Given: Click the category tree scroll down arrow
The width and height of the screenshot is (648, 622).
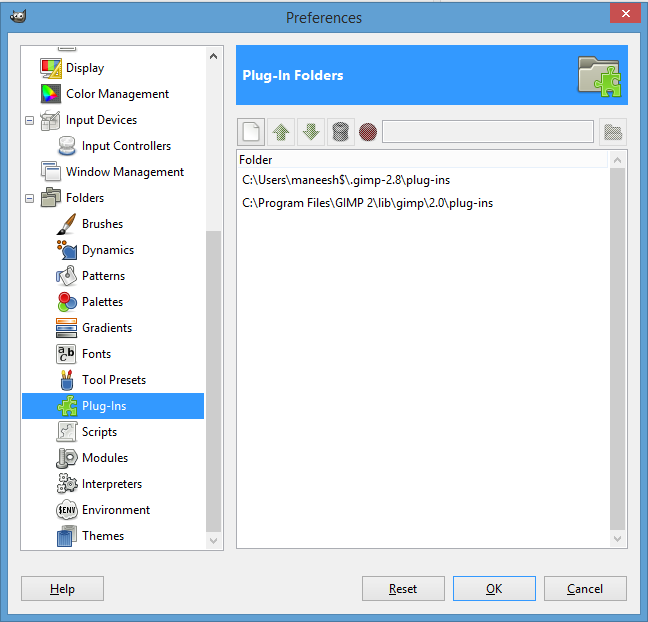Looking at the screenshot, I should 213,540.
